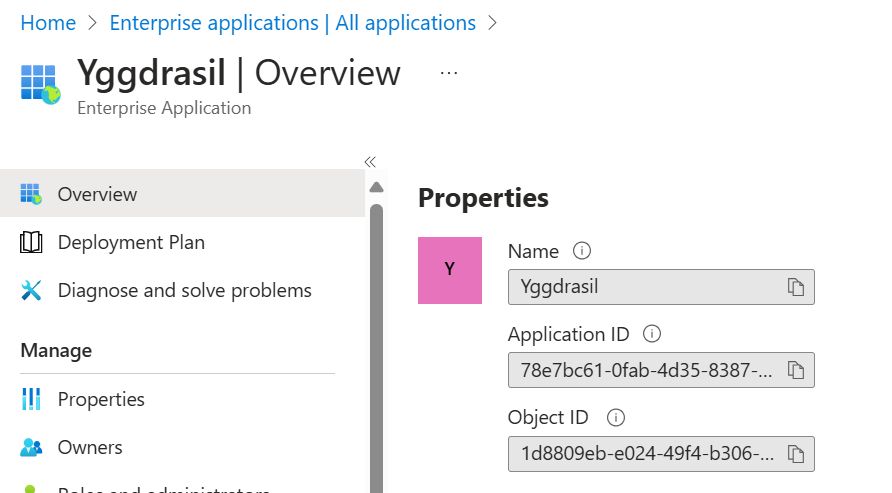Copy the Name value to clipboard

[795, 287]
